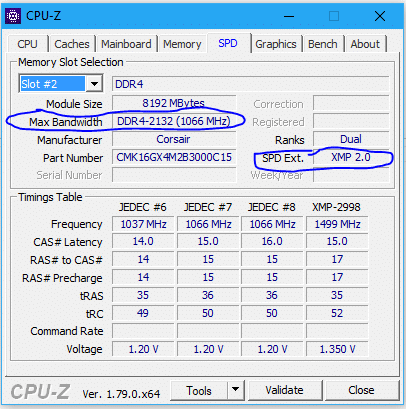Click the CPU-Z app icon in title bar

point(13,16)
